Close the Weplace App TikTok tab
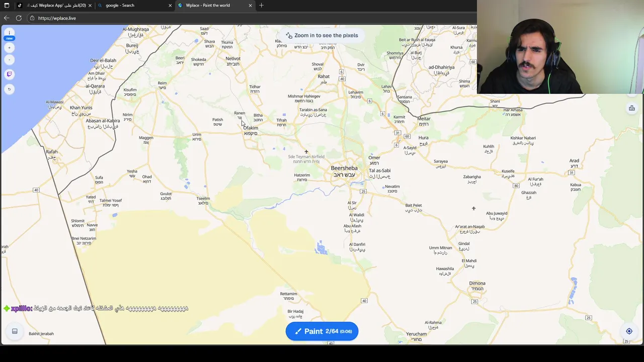The image size is (644, 362). coord(90,6)
